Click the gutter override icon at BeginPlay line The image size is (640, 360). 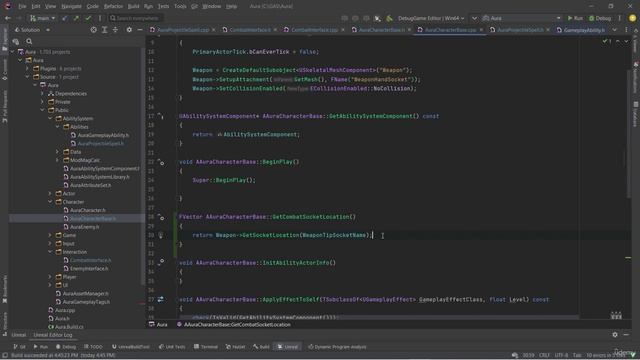[x=161, y=162]
